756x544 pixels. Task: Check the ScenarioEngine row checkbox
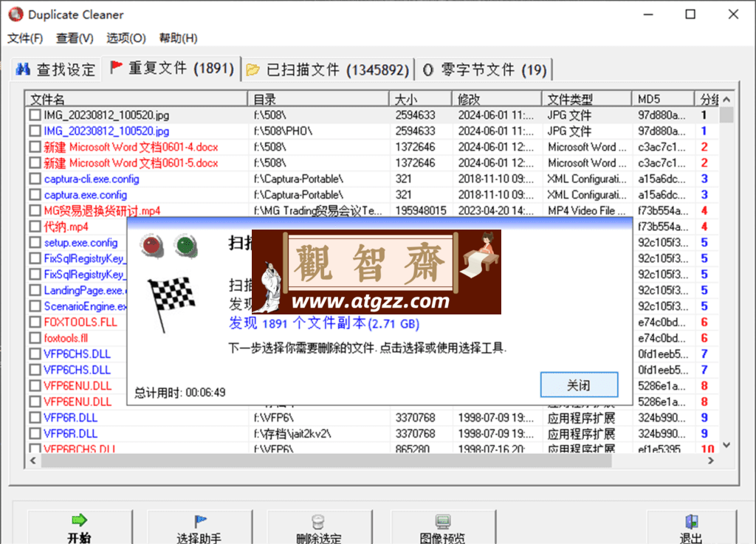(35, 306)
